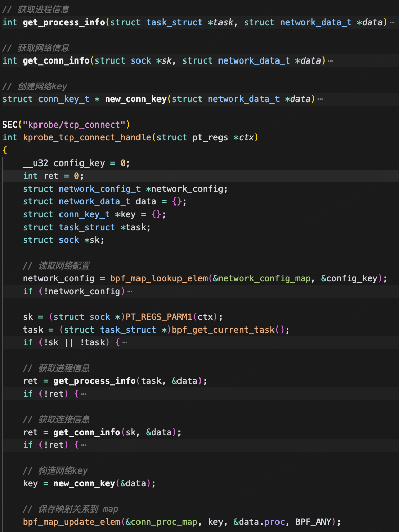Click the *sk parameter in get_conn_info signature
The width and height of the screenshot is (399, 532).
click(164, 61)
